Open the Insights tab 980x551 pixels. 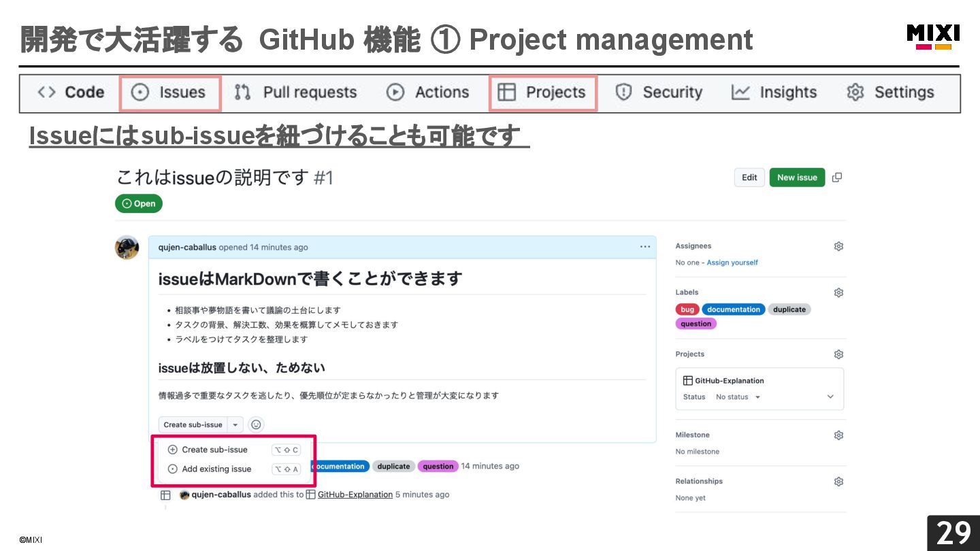click(x=774, y=93)
